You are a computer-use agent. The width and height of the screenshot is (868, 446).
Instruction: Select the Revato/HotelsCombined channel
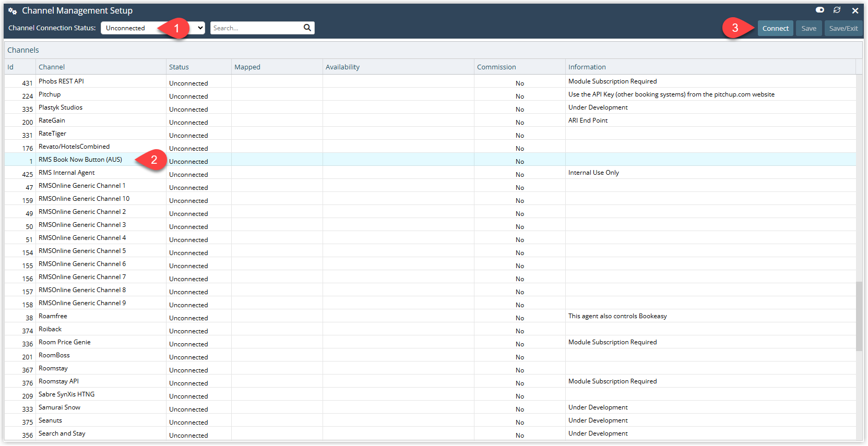[x=74, y=147]
